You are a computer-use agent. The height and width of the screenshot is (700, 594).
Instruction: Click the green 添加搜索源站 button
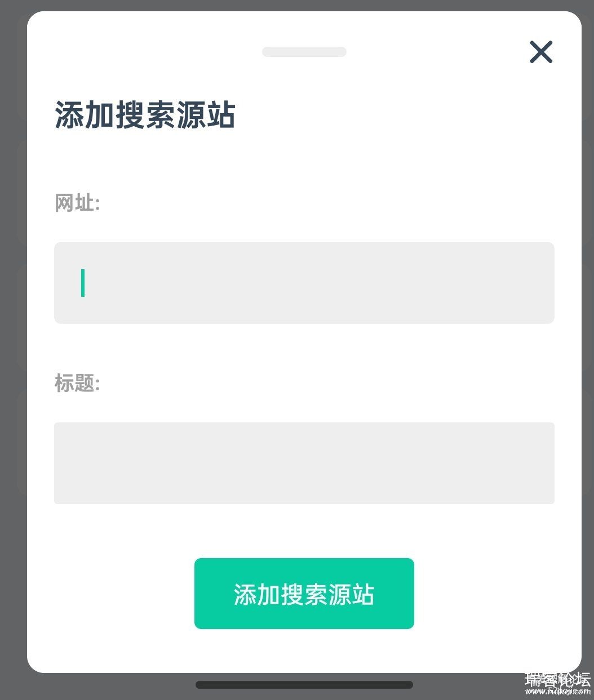point(304,594)
